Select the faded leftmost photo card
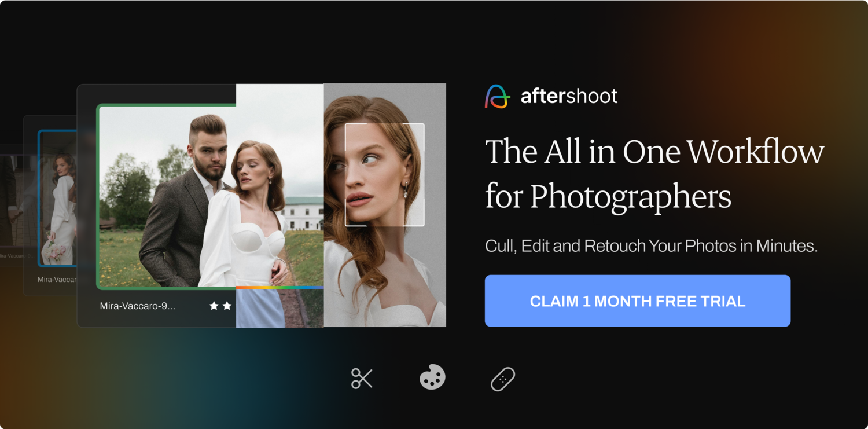Image resolution: width=868 pixels, height=429 pixels. tap(12, 207)
